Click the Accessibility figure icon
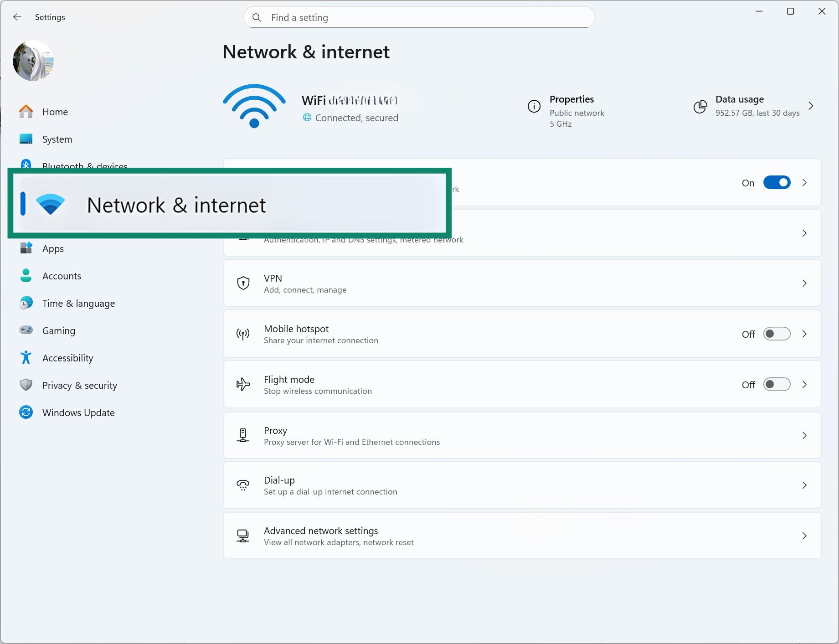839x644 pixels. tap(26, 358)
